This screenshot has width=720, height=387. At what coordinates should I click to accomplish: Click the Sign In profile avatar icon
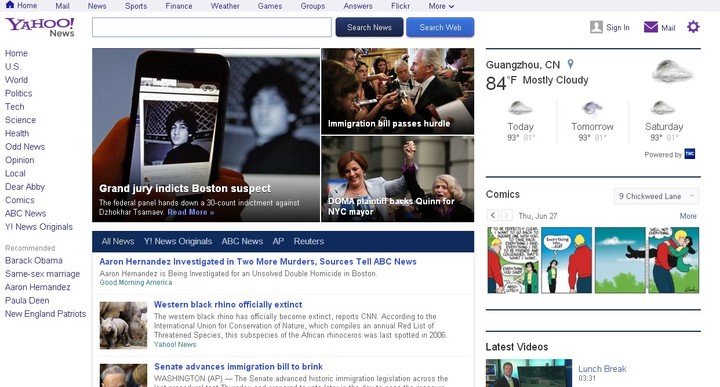596,27
